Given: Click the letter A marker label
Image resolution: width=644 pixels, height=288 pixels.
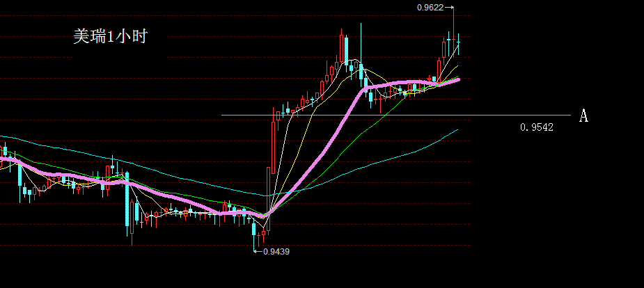Looking at the screenshot, I should (x=583, y=115).
